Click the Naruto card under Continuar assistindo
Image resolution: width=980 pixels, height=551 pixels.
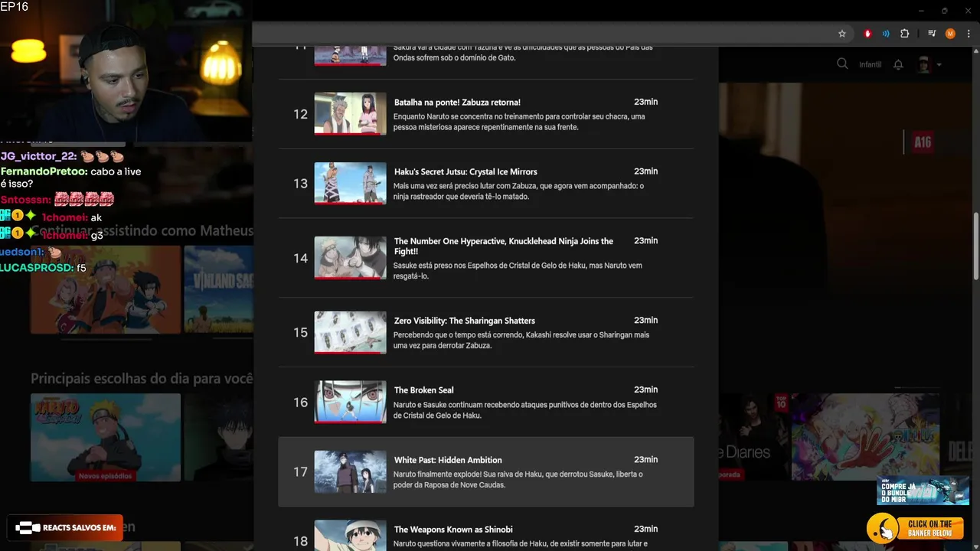click(x=106, y=289)
